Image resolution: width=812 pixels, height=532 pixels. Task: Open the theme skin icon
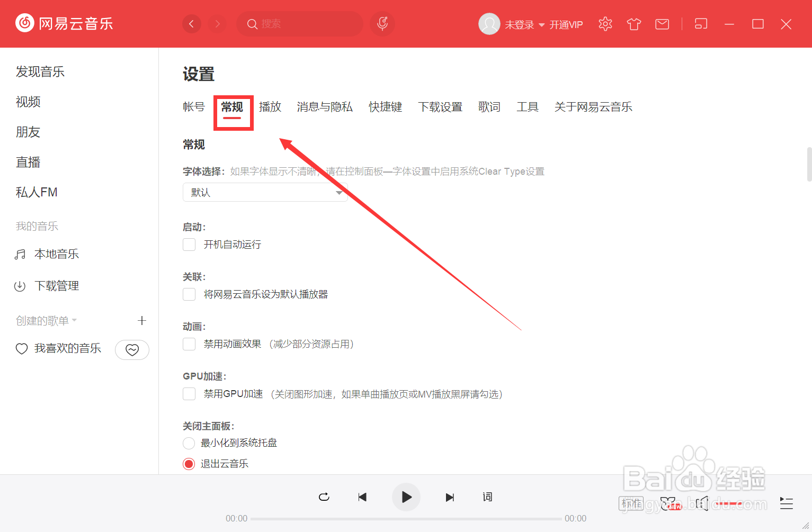pos(633,24)
